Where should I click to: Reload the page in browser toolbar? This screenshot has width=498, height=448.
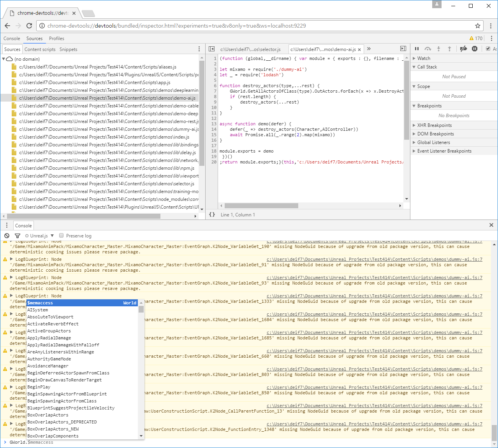click(29, 26)
